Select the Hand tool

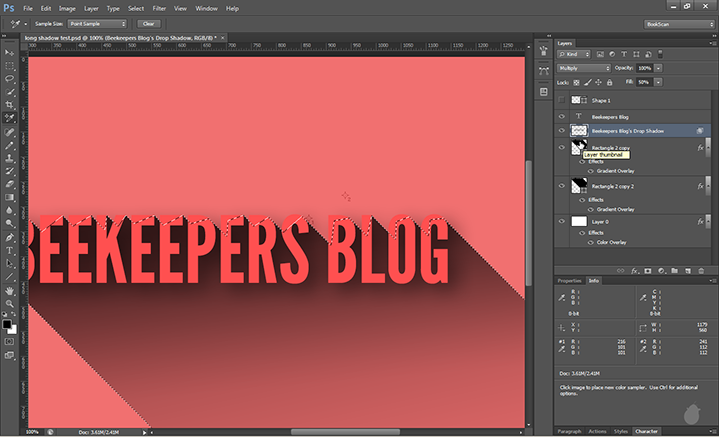pos(9,291)
